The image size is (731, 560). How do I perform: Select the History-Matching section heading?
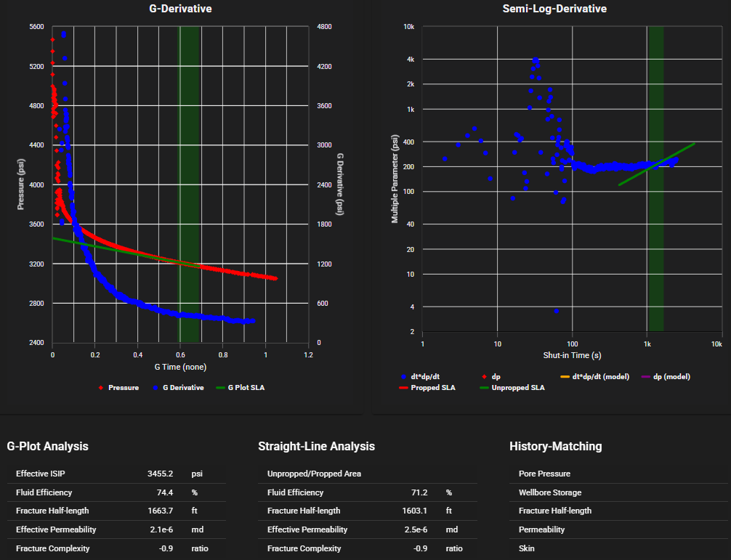(x=555, y=446)
